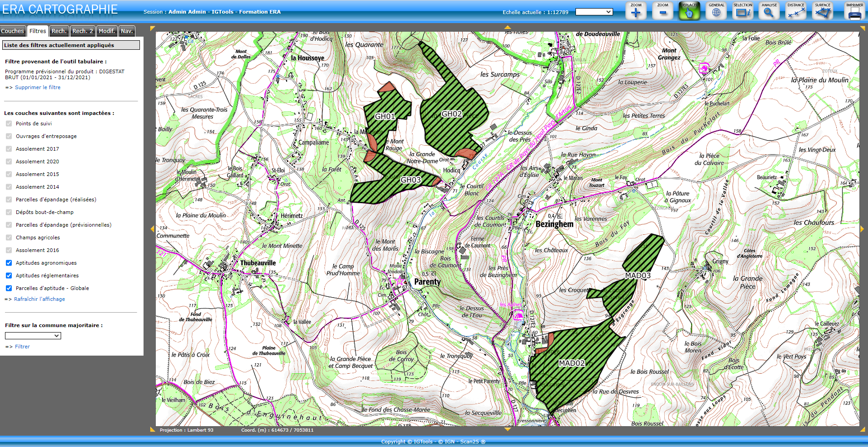Show the General globe view

pos(716,11)
